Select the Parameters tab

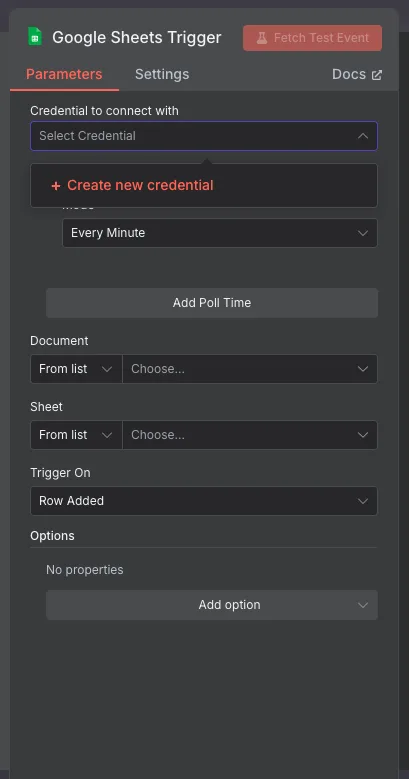64,75
